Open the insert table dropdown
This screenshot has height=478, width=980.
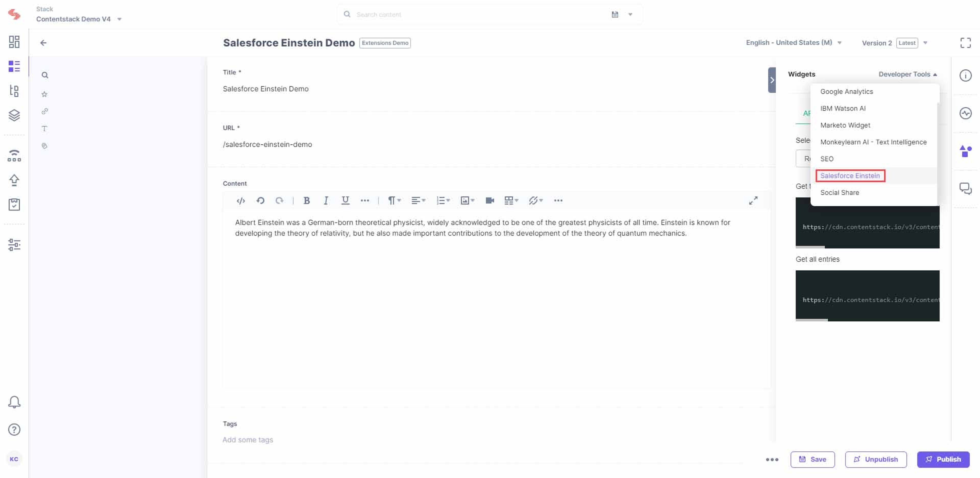[511, 200]
